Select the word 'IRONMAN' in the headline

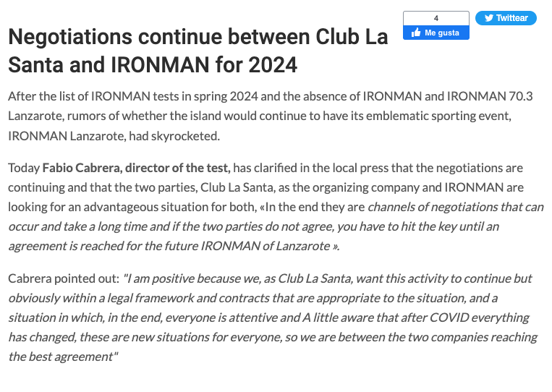pyautogui.click(x=160, y=65)
